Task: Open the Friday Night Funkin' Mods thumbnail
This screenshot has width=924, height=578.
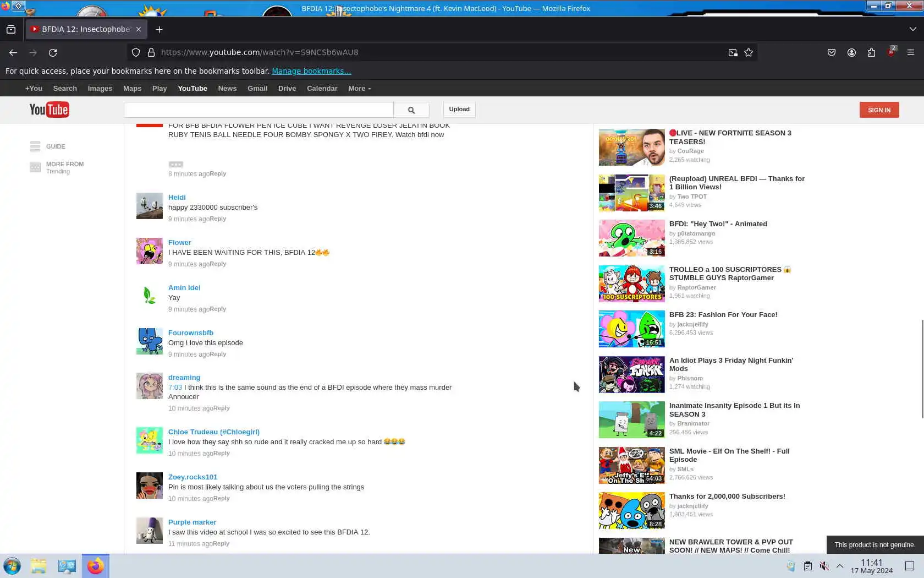Action: (632, 375)
